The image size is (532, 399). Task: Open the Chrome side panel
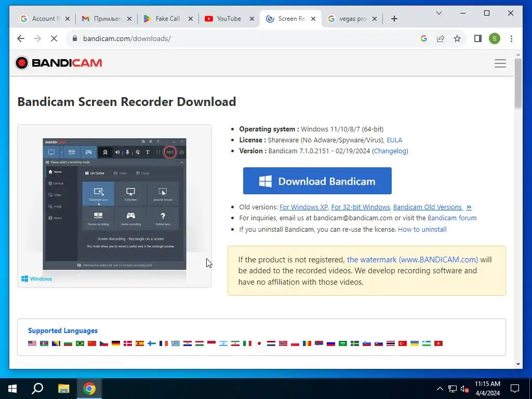[x=478, y=38]
